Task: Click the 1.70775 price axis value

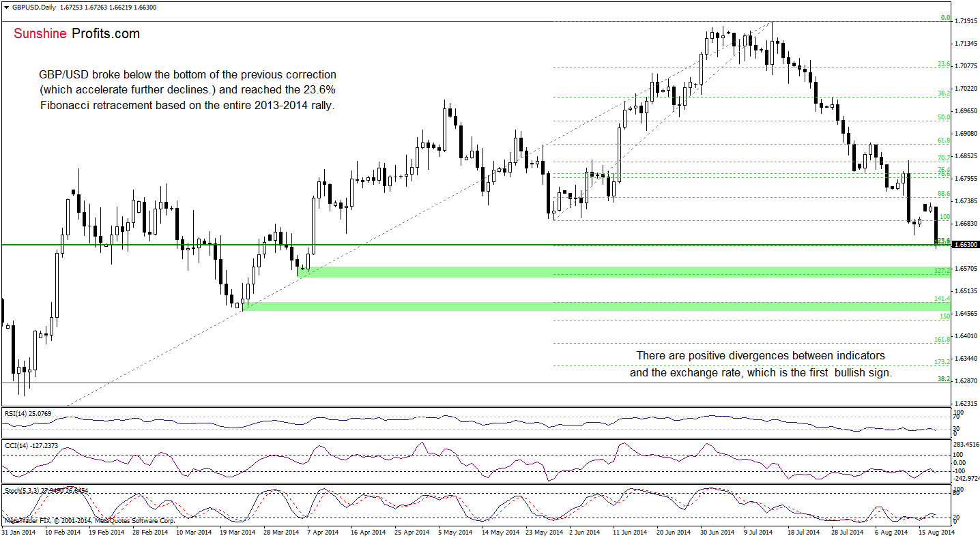Action: click(967, 66)
